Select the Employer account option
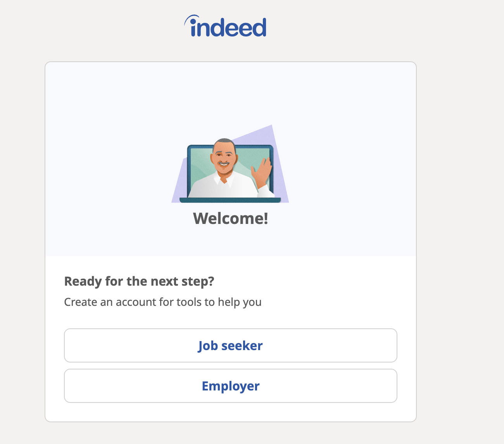Viewport: 504px width, 444px height. click(231, 386)
